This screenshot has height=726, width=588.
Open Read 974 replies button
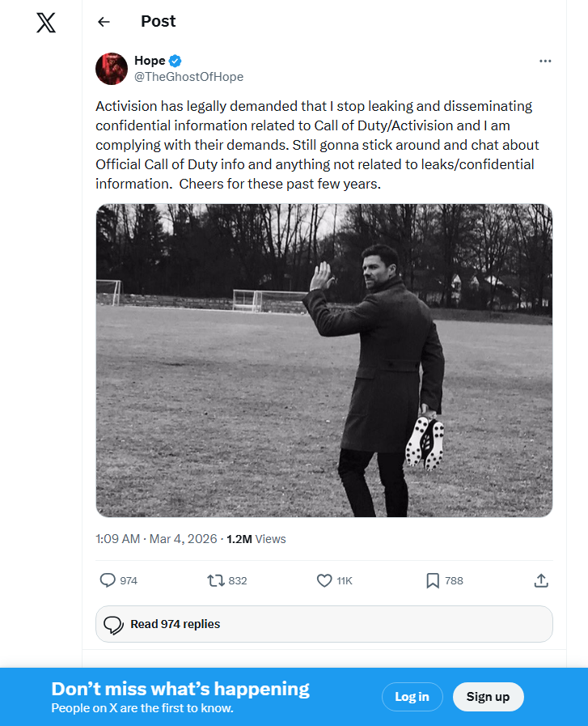pos(324,624)
